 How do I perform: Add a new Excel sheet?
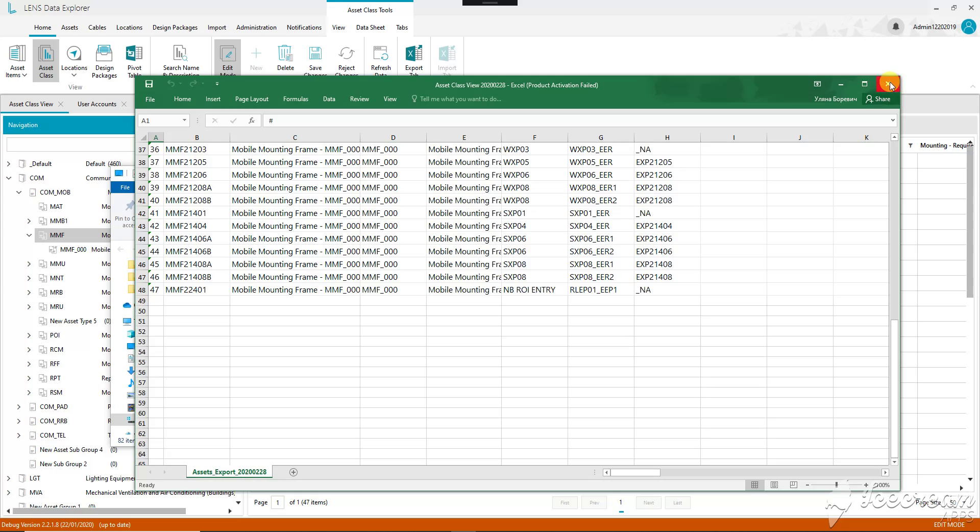pyautogui.click(x=293, y=472)
